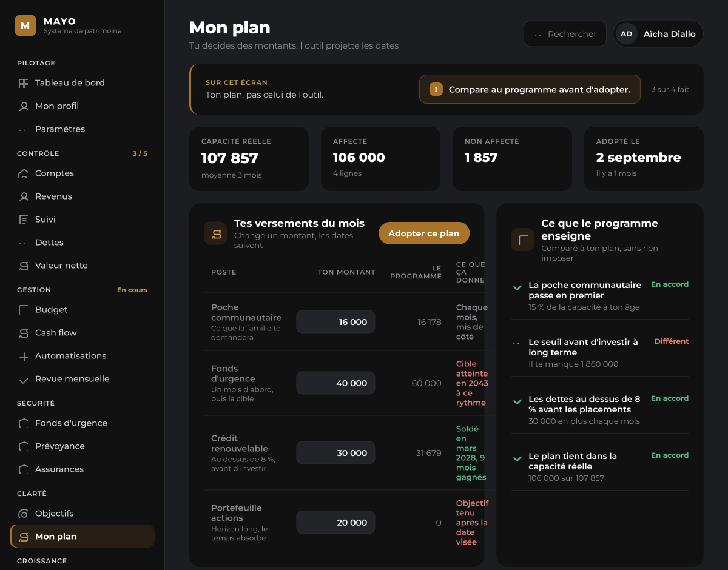Click the Ce que le programme enseigne icon

click(522, 240)
